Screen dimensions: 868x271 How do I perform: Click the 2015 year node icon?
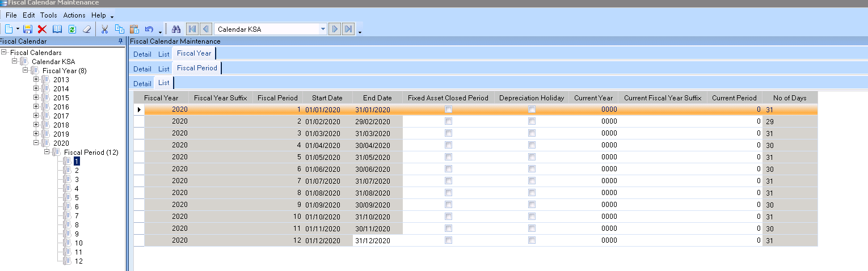pos(46,98)
